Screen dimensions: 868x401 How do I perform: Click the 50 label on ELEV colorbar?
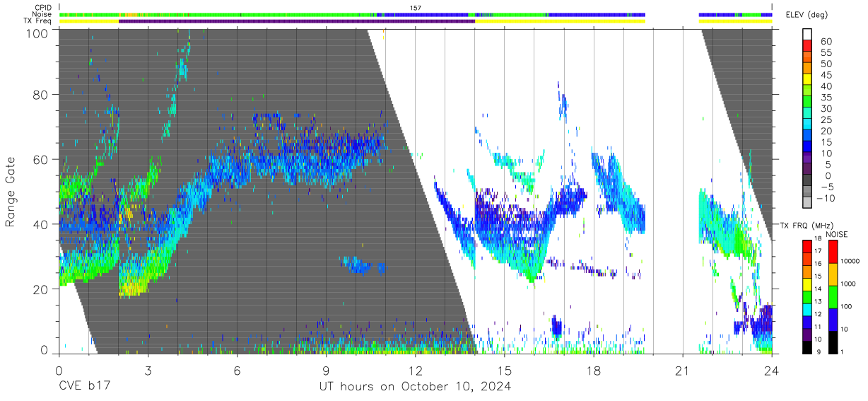(826, 64)
